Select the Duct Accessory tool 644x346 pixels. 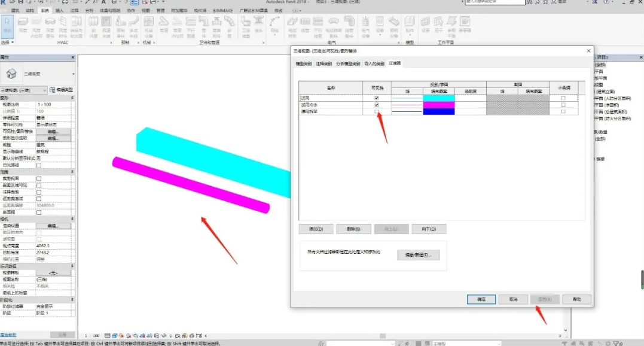point(63,27)
